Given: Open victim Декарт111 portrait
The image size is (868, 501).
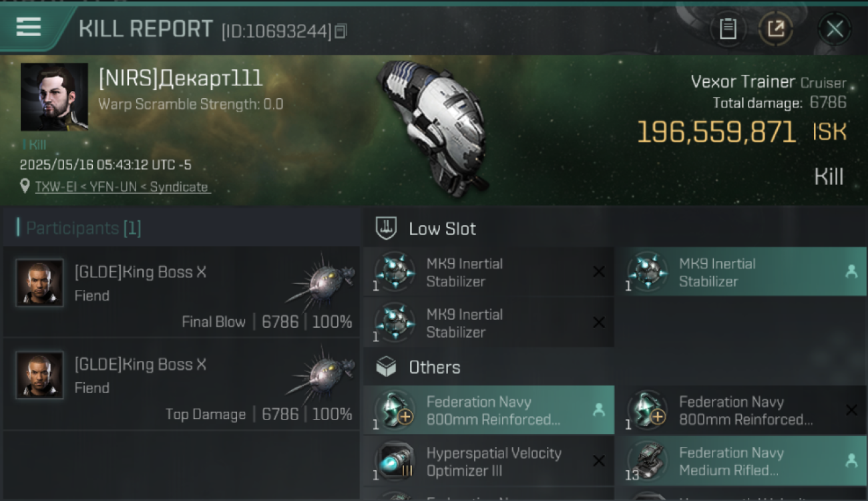Looking at the screenshot, I should (54, 97).
